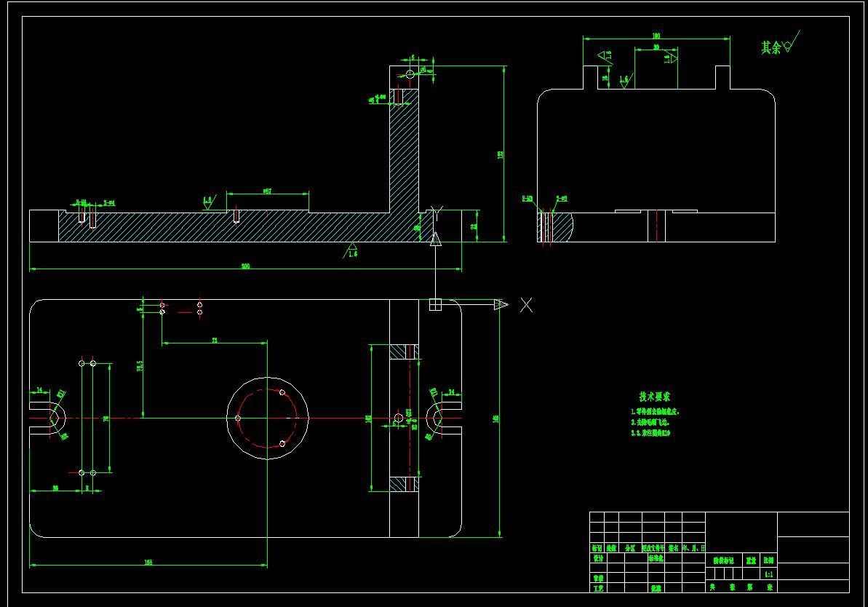Image resolution: width=868 pixels, height=607 pixels.
Task: Select the 分区 header cell
Action: [630, 548]
